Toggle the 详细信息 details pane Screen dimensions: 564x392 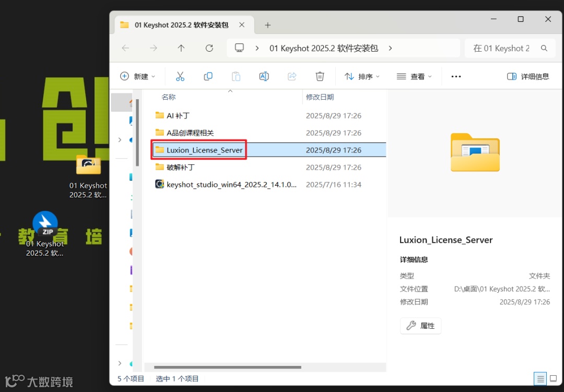point(528,76)
